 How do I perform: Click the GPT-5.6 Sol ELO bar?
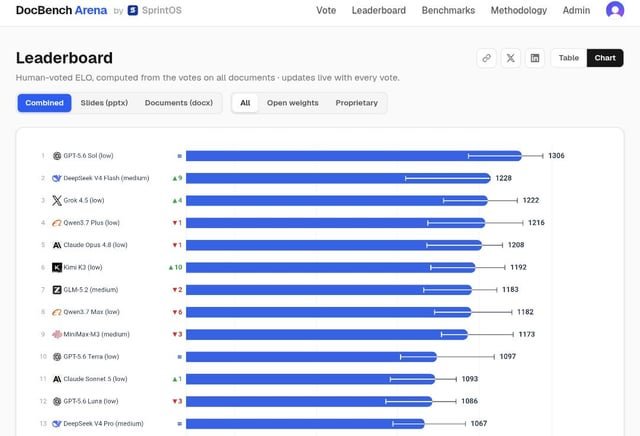(353, 156)
